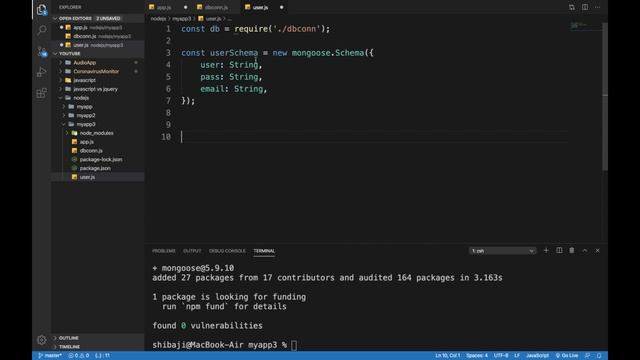Image resolution: width=640 pixels, height=360 pixels.
Task: Expand the CoronavirusMonitor folder
Action: [x=98, y=71]
